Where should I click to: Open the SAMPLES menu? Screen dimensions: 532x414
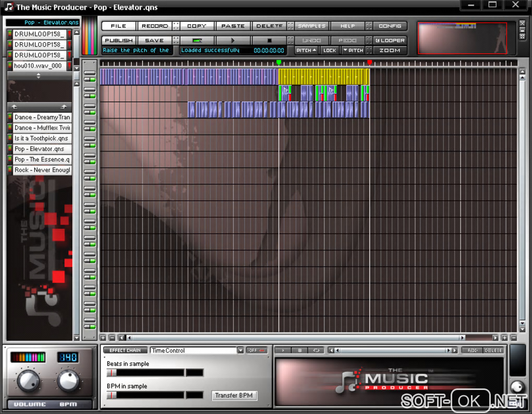(x=311, y=26)
